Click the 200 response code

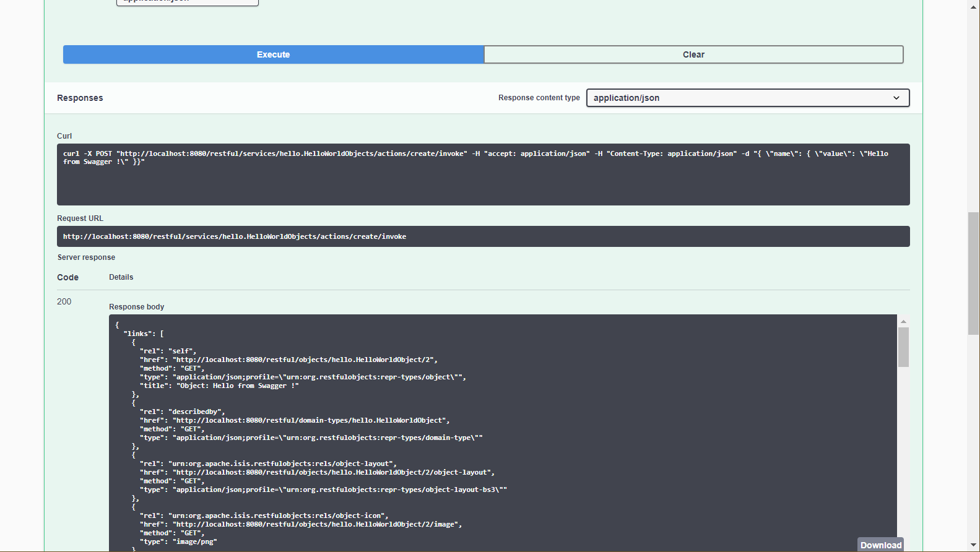tap(64, 301)
